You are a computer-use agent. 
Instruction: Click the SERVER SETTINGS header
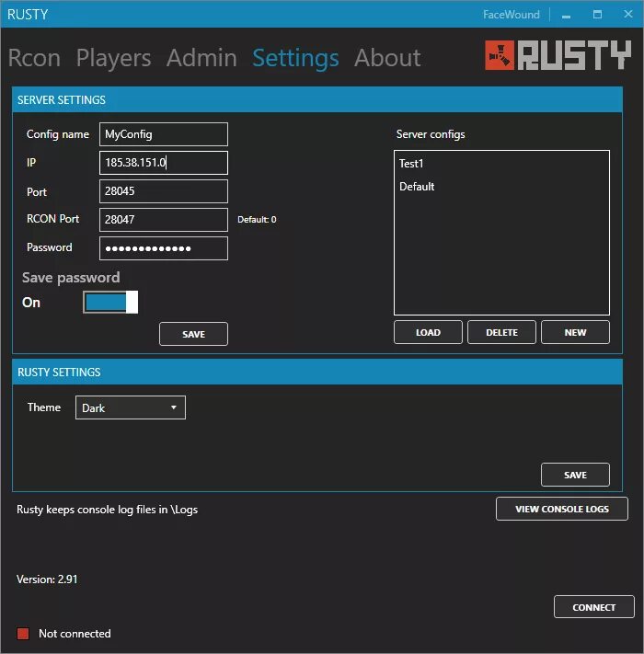(317, 100)
